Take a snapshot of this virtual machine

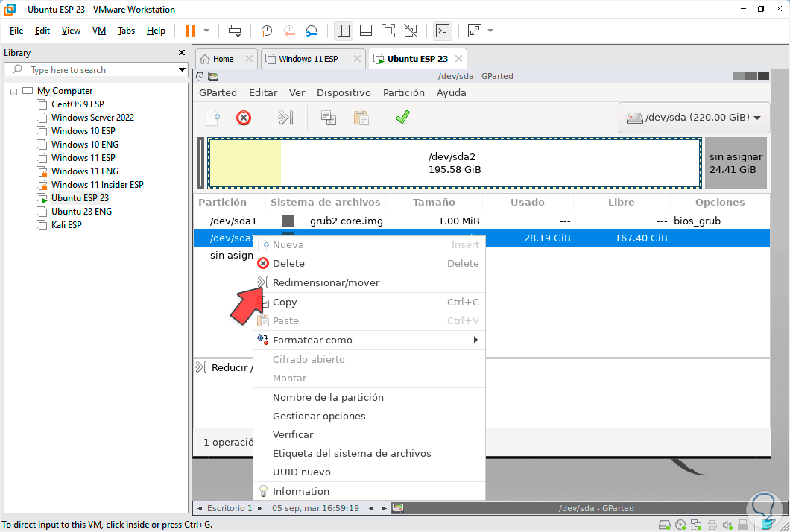266,31
